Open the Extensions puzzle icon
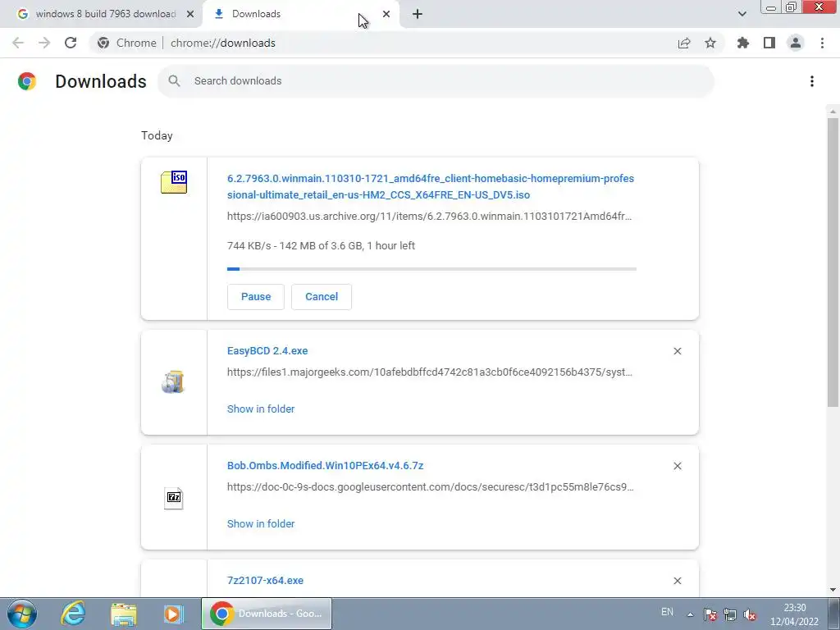This screenshot has height=630, width=840. [743, 43]
